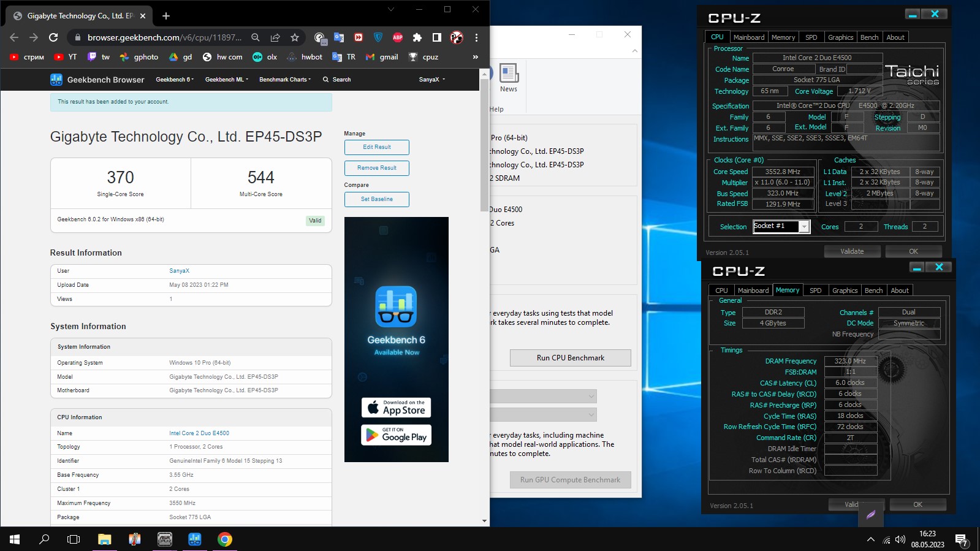
Task: Click Get it on Google Play badge
Action: click(396, 435)
